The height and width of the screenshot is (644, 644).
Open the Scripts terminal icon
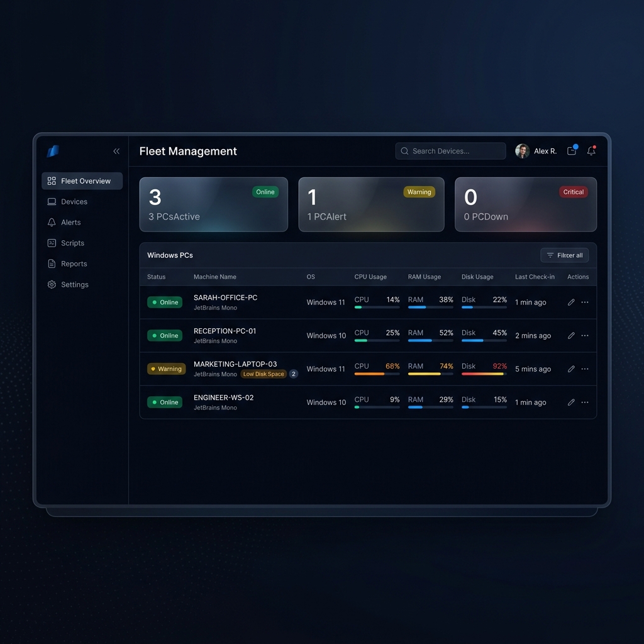[52, 243]
